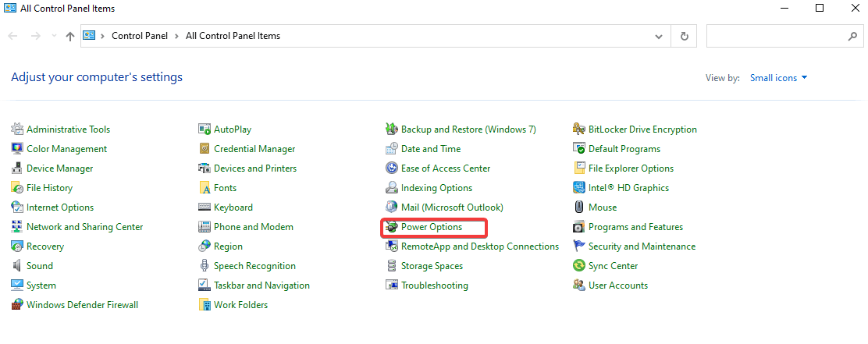Click the Date and Time clock icon
This screenshot has height=344, width=868.
392,149
